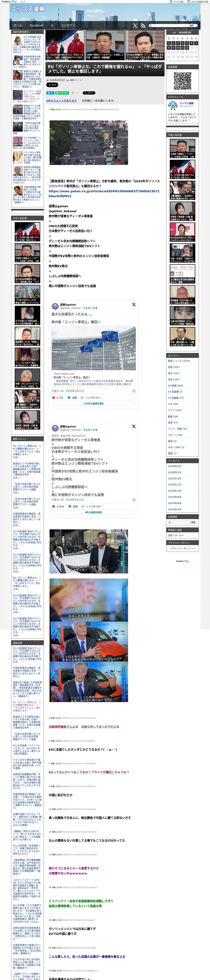Open 2025年12月 archive
The image size is (210, 980).
pos(175,479)
